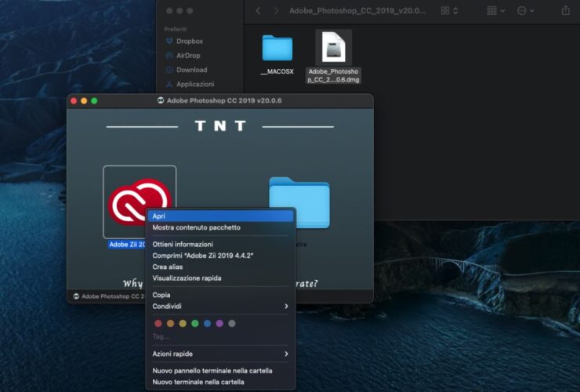Select the Adobe Photoshop dmg file

point(333,49)
